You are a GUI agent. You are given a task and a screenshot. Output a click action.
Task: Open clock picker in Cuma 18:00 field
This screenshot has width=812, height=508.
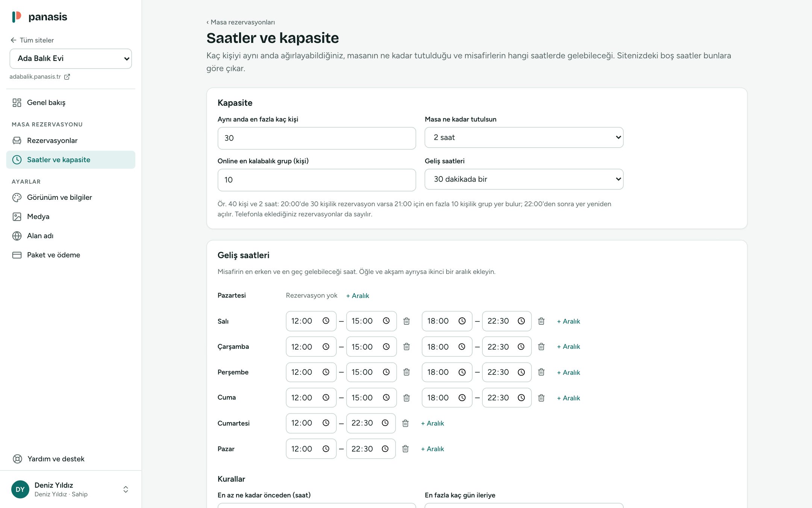pyautogui.click(x=462, y=398)
